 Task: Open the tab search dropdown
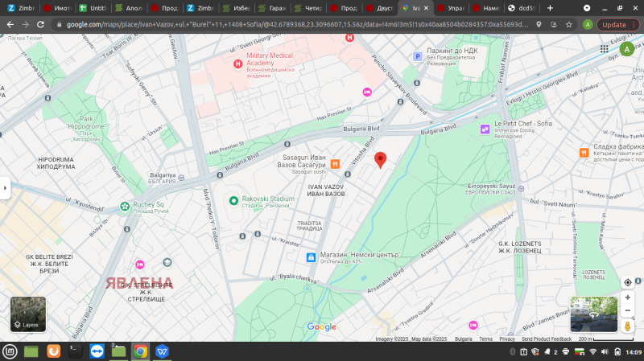(x=587, y=8)
